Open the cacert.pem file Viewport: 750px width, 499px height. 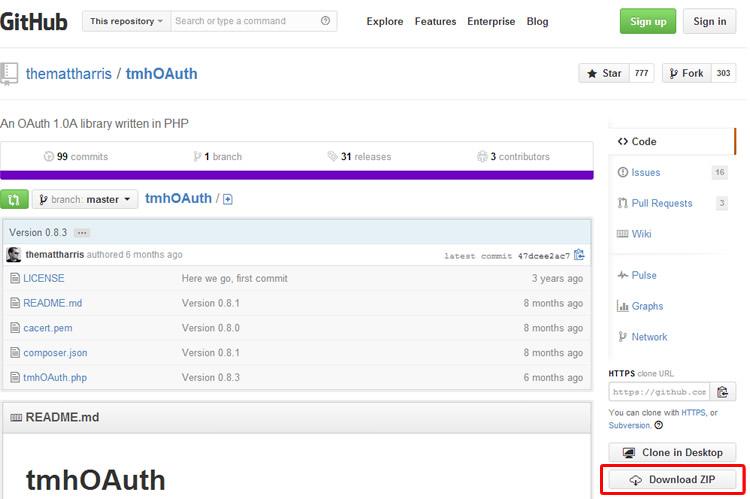tap(48, 328)
